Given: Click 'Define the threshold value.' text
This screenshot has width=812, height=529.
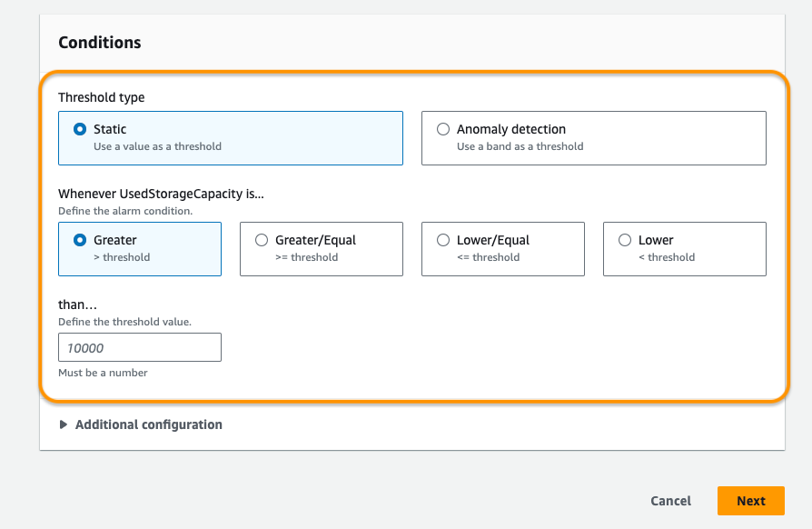Looking at the screenshot, I should coord(124,322).
